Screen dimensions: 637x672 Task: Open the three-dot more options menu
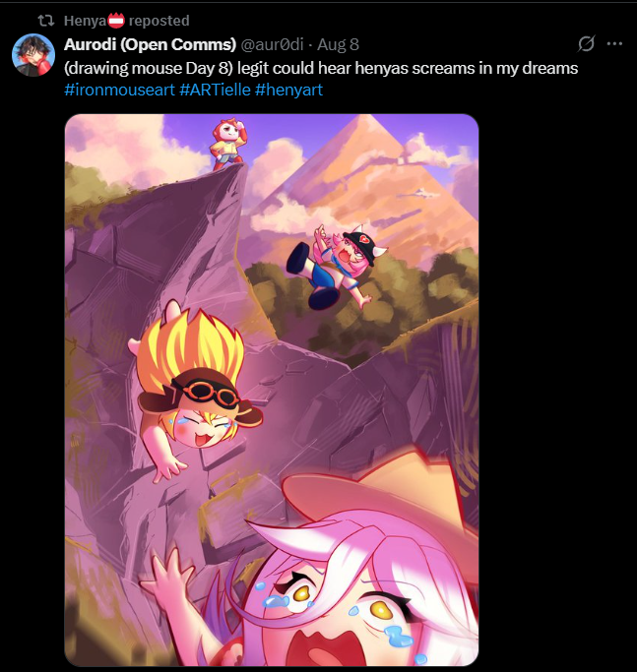tap(614, 43)
